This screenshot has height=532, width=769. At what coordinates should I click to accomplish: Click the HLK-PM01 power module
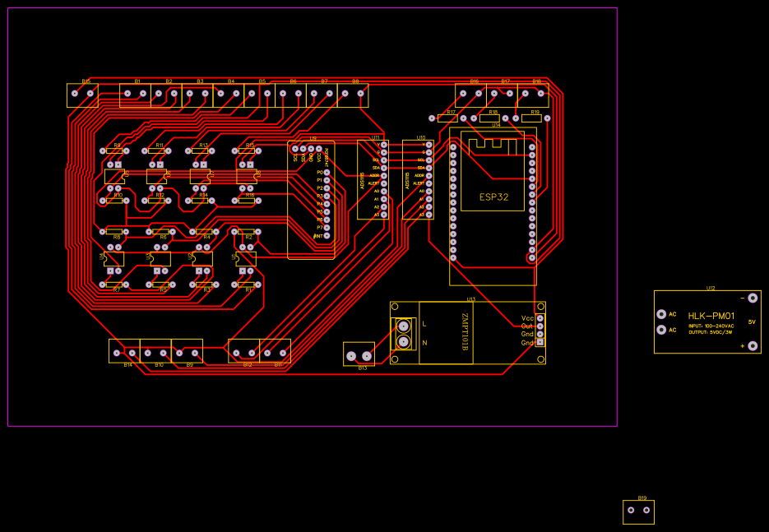[706, 321]
